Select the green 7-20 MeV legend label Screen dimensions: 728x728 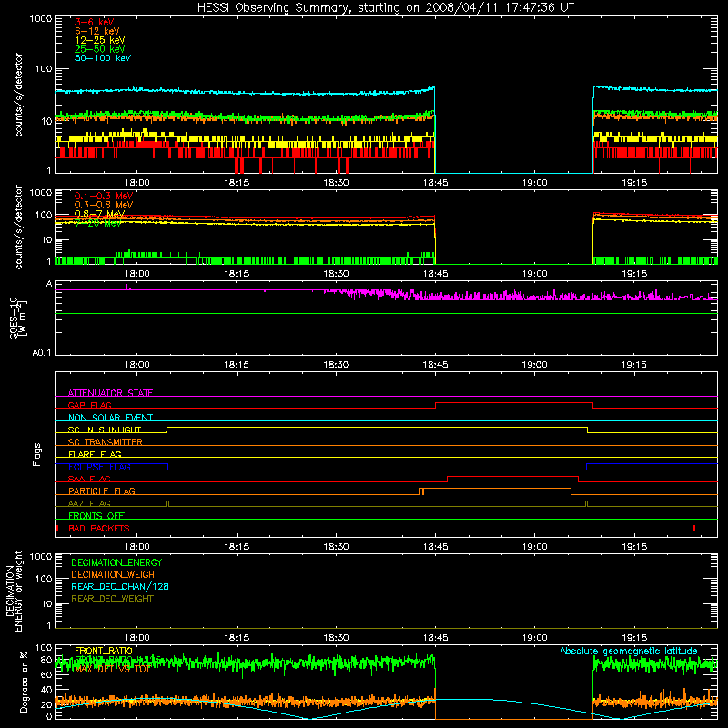98,223
